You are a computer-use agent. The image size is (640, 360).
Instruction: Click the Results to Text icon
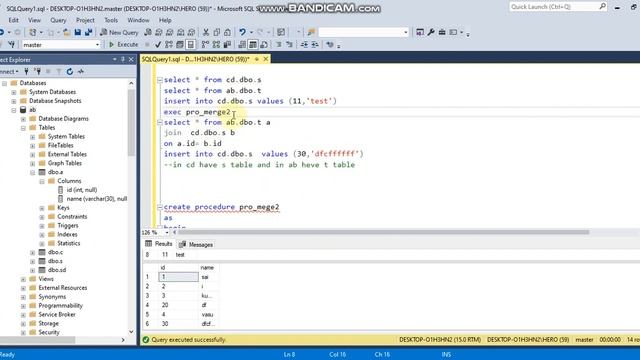(x=242, y=44)
